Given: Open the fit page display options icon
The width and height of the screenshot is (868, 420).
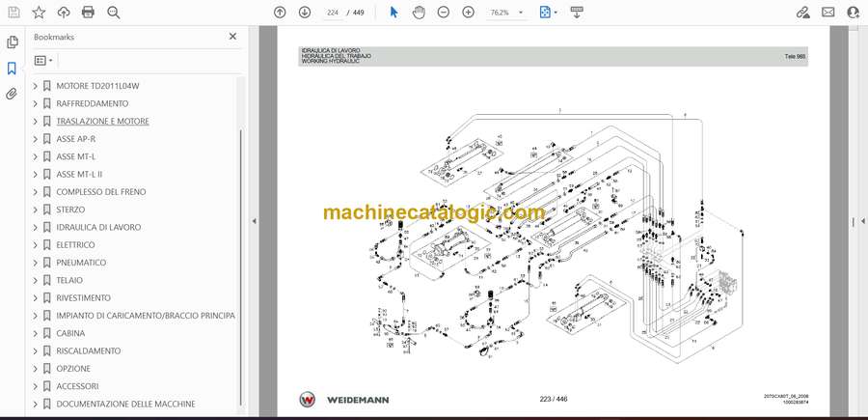Looking at the screenshot, I should (x=548, y=13).
